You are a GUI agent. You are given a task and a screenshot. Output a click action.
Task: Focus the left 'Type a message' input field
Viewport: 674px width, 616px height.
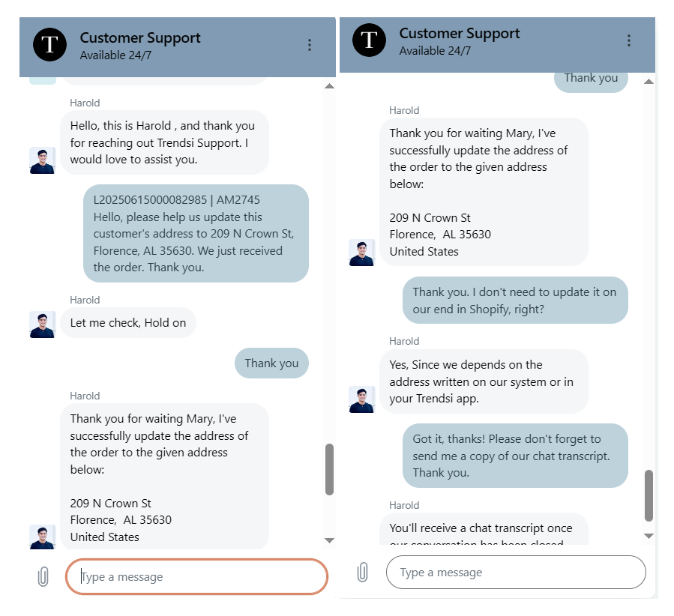196,577
